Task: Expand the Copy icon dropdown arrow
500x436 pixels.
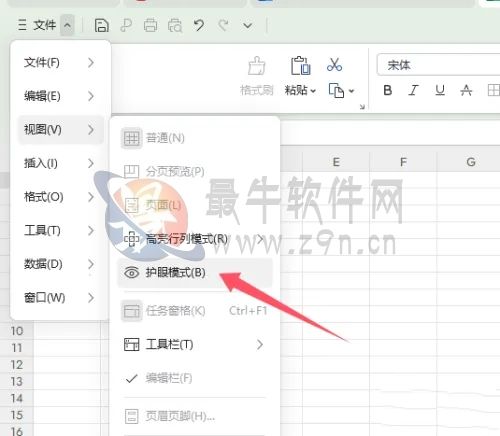Action: [351, 91]
